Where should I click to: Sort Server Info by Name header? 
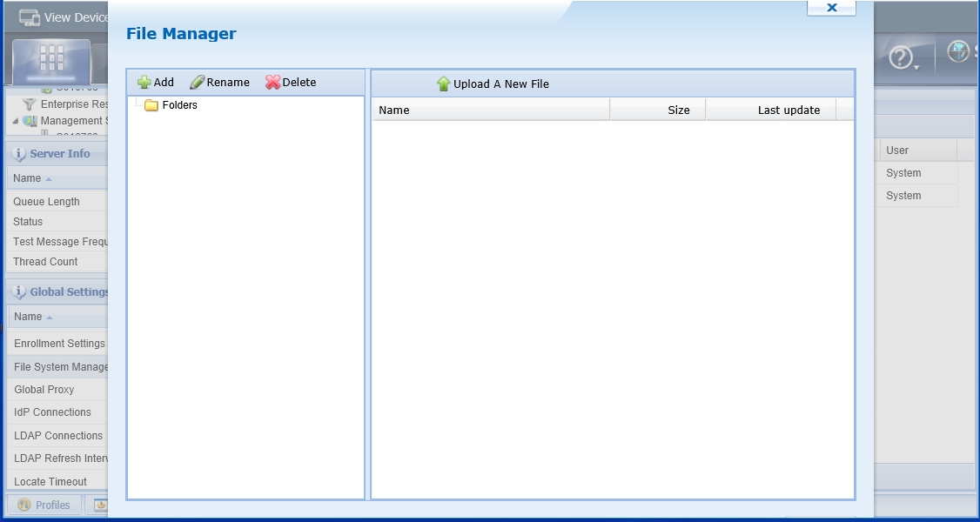tap(27, 178)
